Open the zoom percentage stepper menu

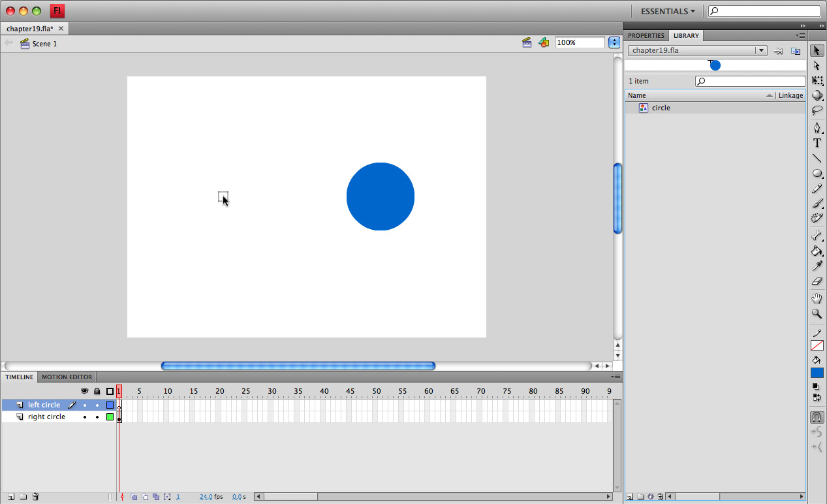(x=613, y=42)
